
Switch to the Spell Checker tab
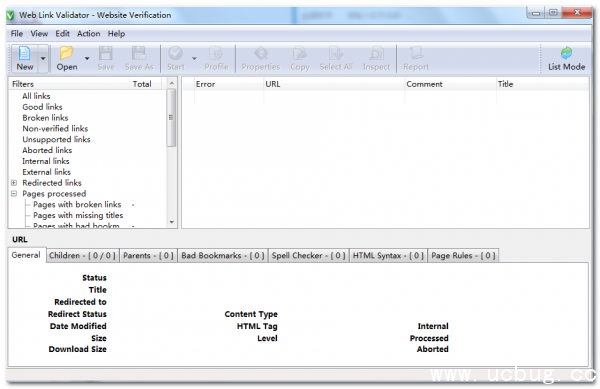coord(308,256)
